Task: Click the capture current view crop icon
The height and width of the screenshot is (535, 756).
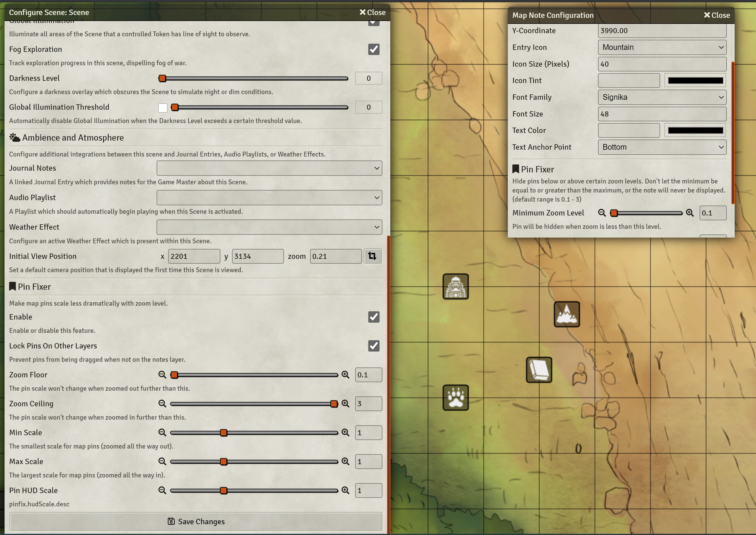Action: pos(372,256)
